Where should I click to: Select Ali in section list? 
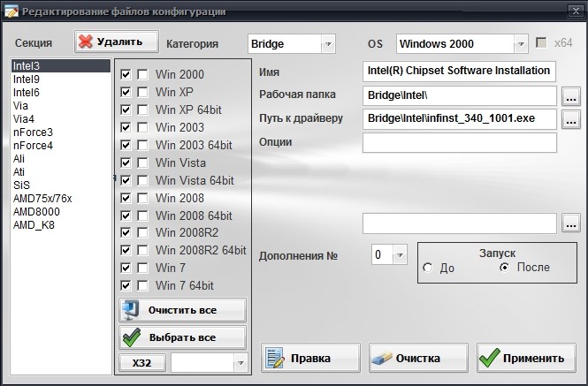pyautogui.click(x=61, y=158)
